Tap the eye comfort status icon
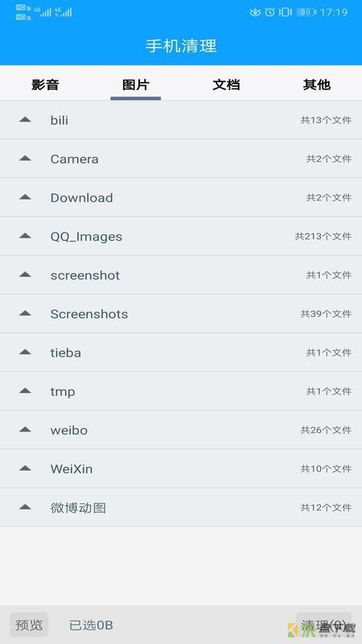The height and width of the screenshot is (644, 362). click(255, 12)
